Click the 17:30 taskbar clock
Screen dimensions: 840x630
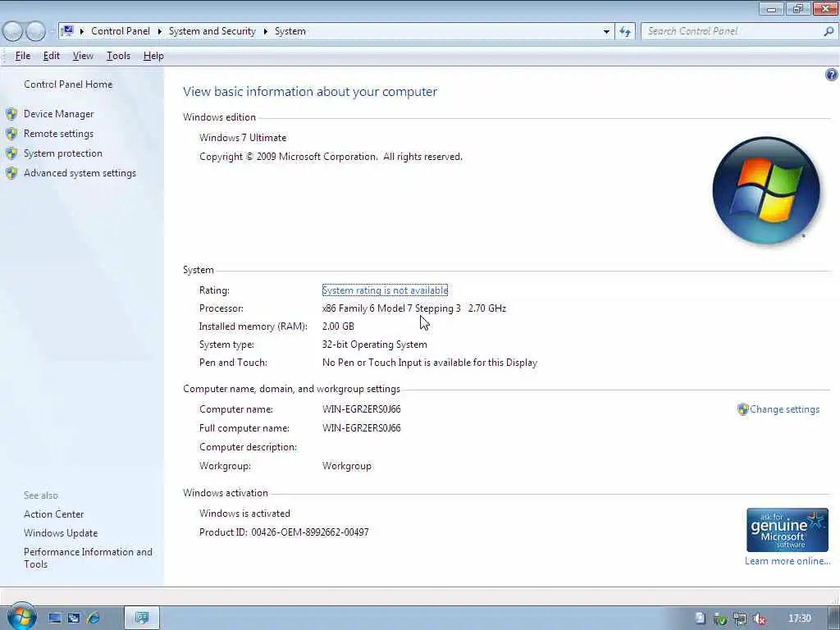coord(799,619)
